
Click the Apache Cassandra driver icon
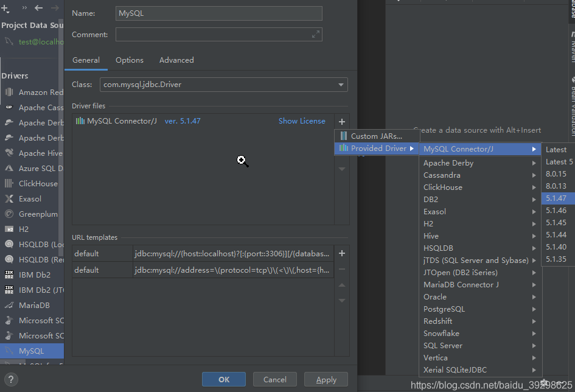(x=9, y=108)
